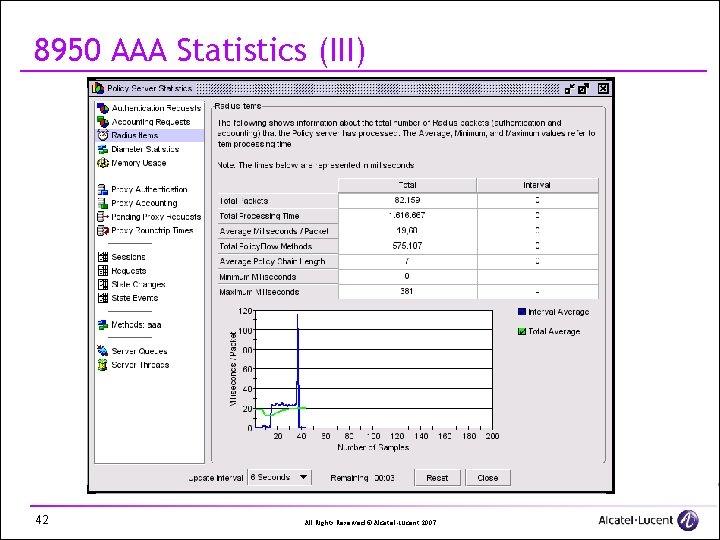
Task: Click the Policy Server Statistics title icon
Action: 98,88
